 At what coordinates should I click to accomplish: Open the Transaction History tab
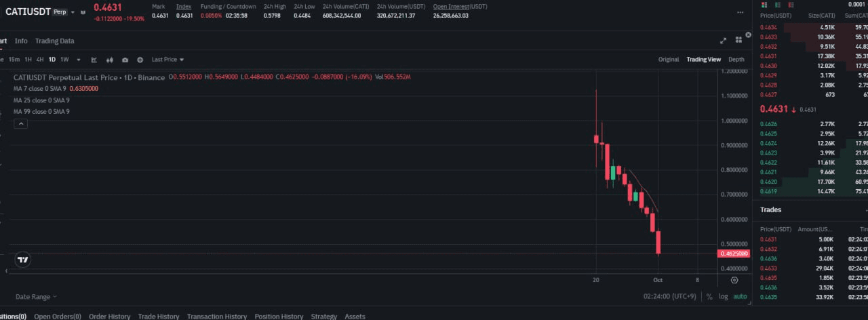click(217, 316)
